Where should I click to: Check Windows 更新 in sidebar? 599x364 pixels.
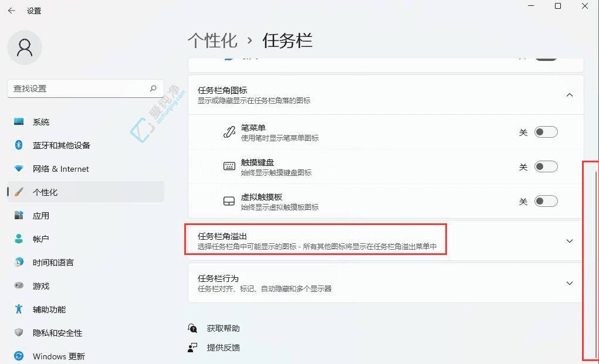[59, 356]
